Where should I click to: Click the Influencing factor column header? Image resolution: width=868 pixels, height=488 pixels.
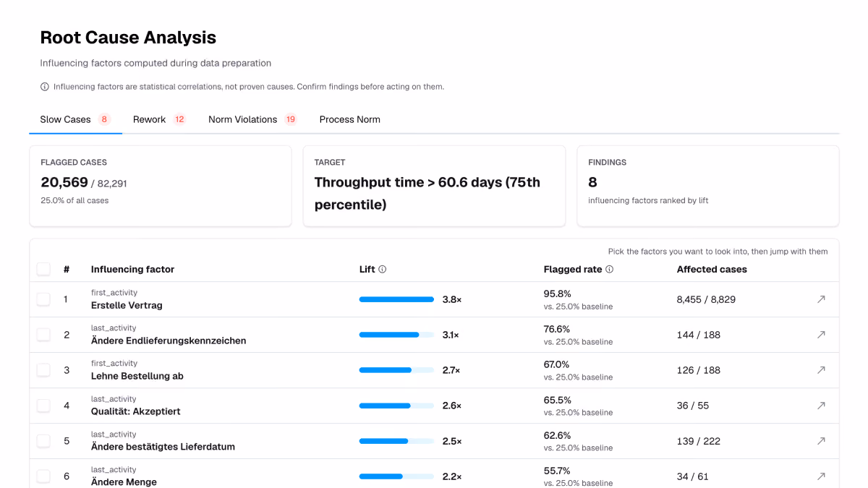(132, 270)
